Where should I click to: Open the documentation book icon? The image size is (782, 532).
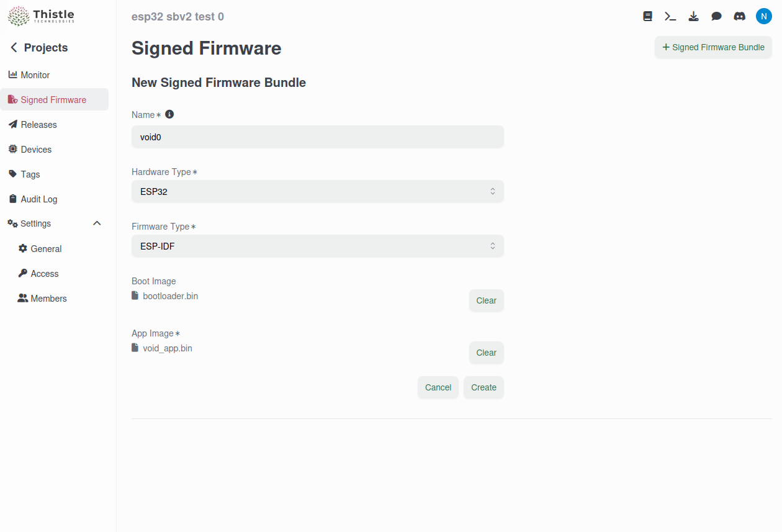pyautogui.click(x=647, y=16)
